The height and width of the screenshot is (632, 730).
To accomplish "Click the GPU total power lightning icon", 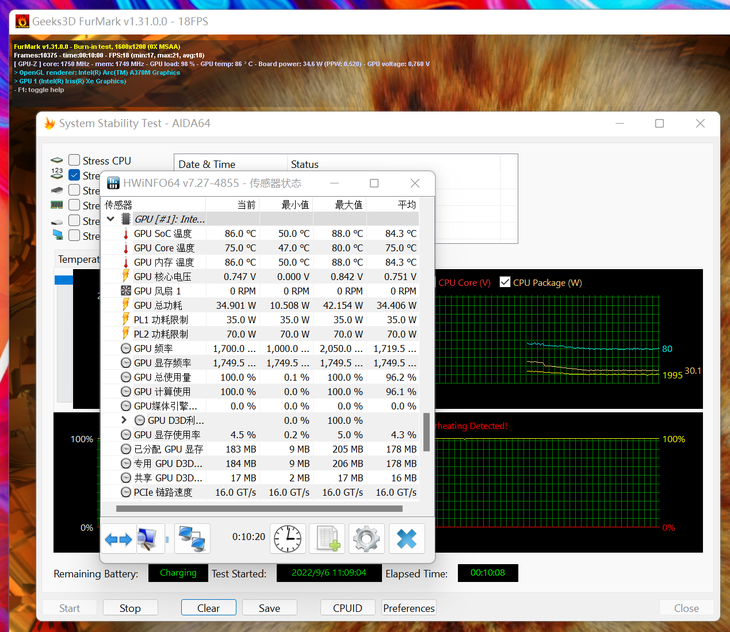I will coord(126,305).
